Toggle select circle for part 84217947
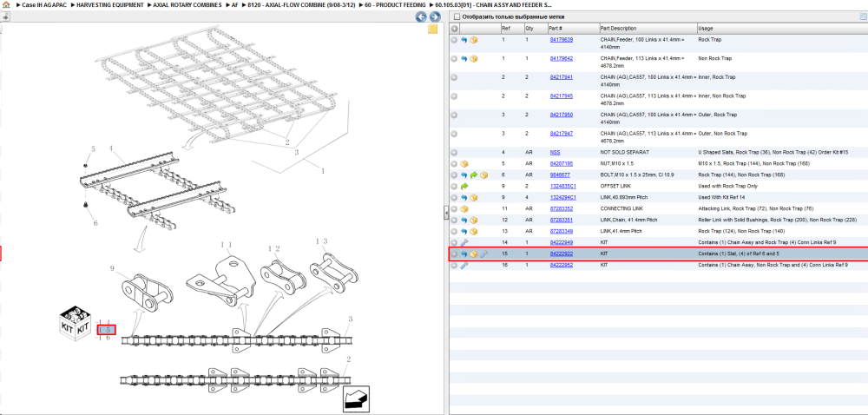Screen dimensions: 868x415 pos(455,134)
